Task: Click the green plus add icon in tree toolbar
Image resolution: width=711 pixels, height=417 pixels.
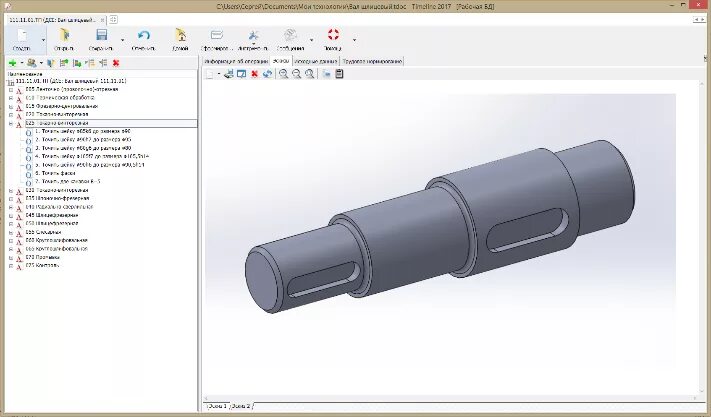Action: pyautogui.click(x=13, y=63)
